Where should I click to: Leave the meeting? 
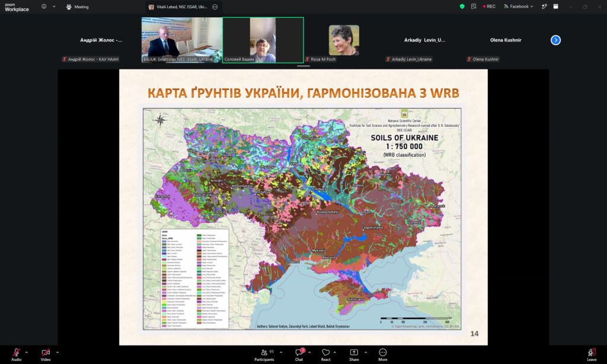(592, 355)
